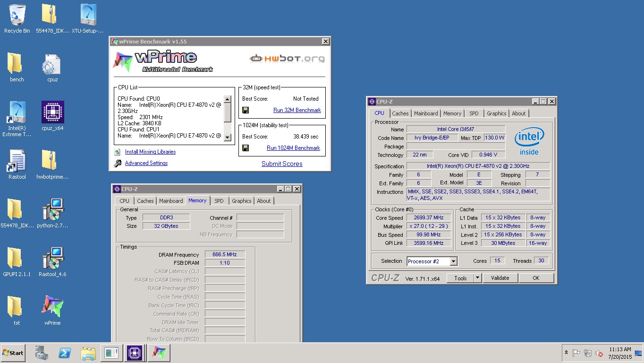Click the Start button
This screenshot has width=644, height=363.
[x=13, y=353]
